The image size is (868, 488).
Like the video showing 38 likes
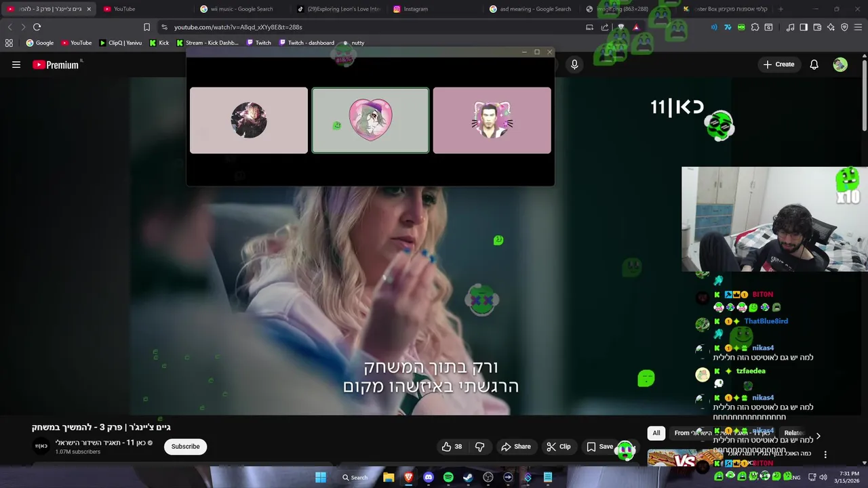coord(452,447)
